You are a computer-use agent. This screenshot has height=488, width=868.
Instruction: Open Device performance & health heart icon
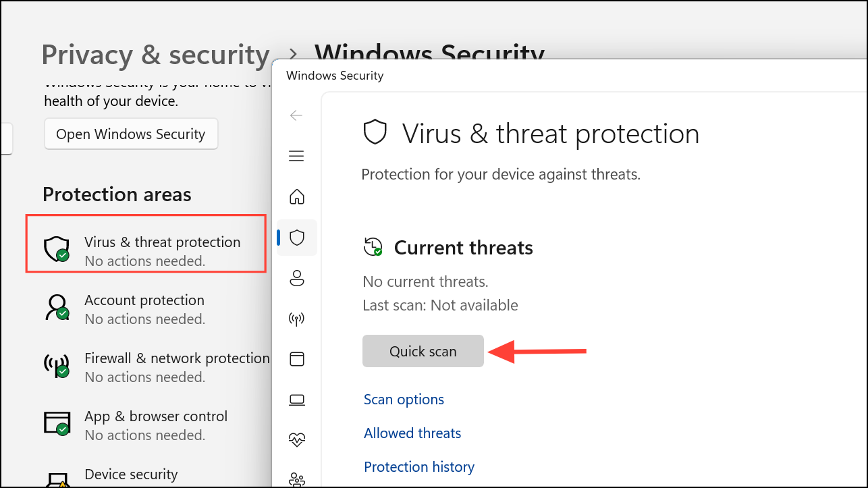click(x=297, y=440)
